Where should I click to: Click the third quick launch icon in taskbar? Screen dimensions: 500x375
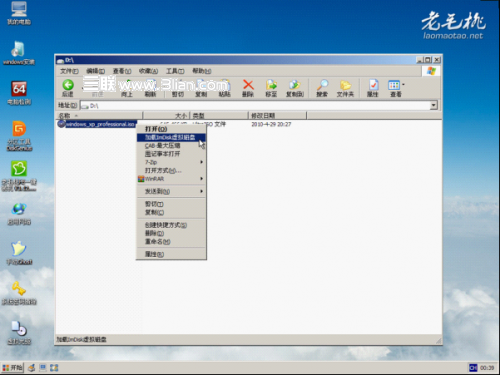coord(54,368)
